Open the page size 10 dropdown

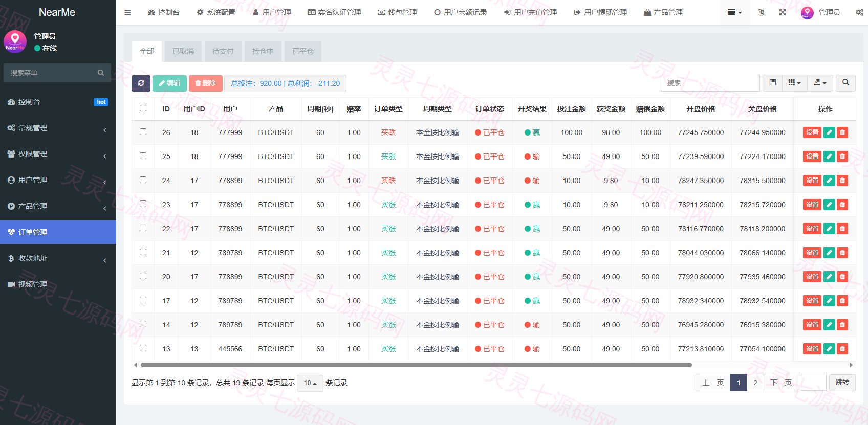(x=310, y=383)
